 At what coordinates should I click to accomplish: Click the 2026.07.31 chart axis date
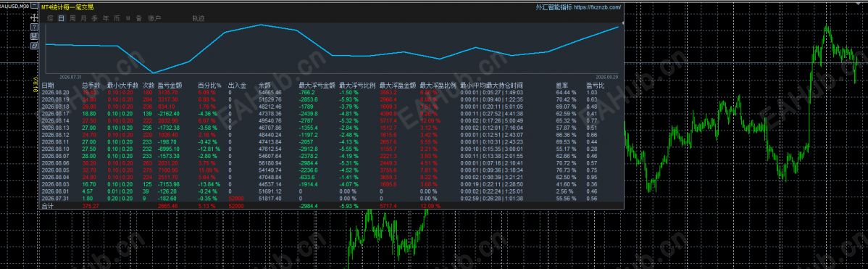tap(70, 77)
